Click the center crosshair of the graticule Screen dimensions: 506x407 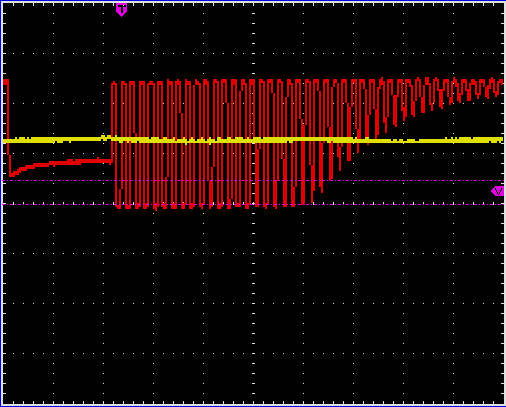(253, 203)
